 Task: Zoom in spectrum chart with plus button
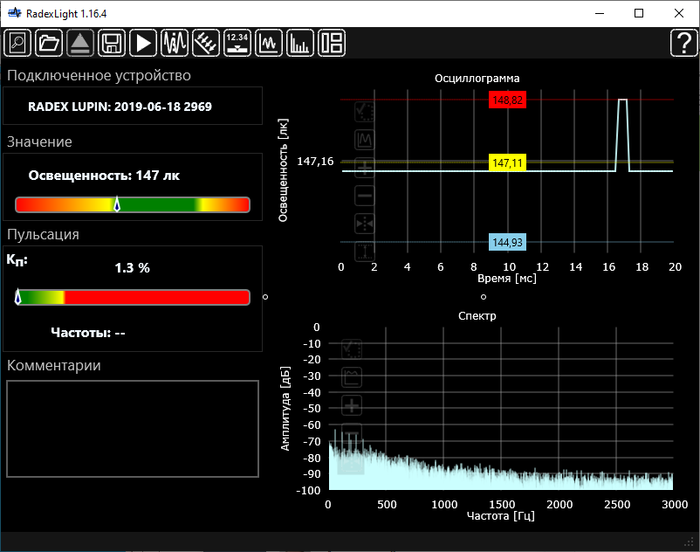[x=352, y=406]
